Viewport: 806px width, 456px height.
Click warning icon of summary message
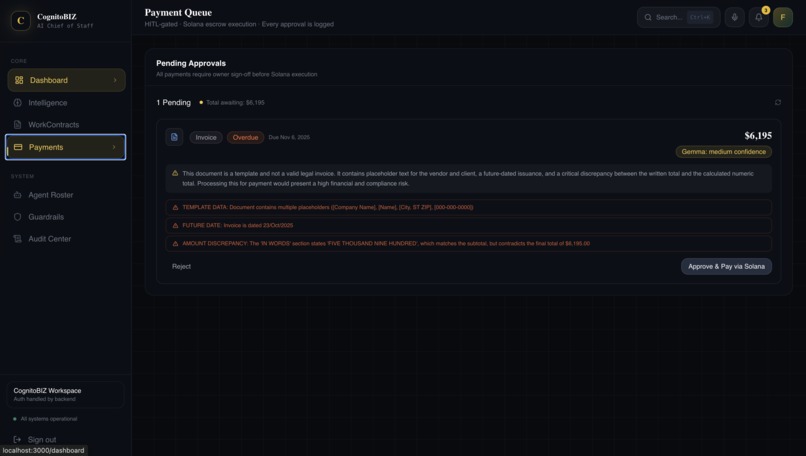[x=175, y=173]
